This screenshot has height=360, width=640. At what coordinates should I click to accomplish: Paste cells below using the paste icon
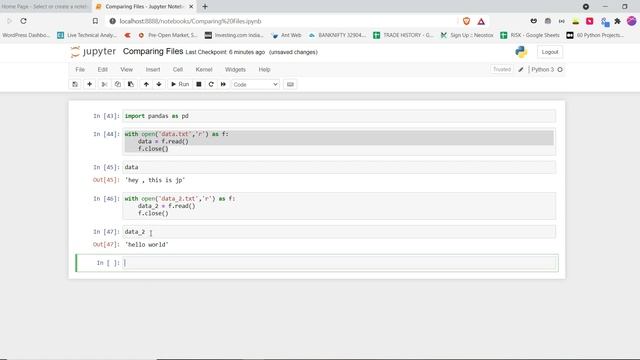(x=131, y=84)
